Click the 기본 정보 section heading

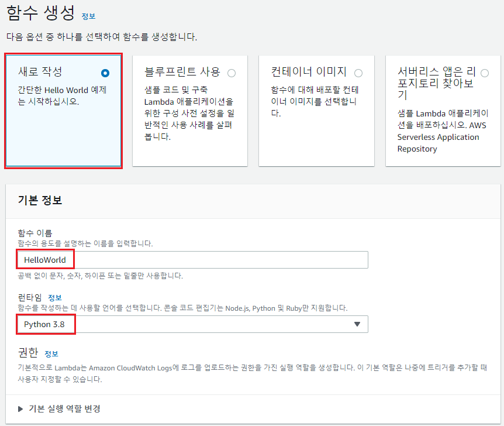(40, 200)
